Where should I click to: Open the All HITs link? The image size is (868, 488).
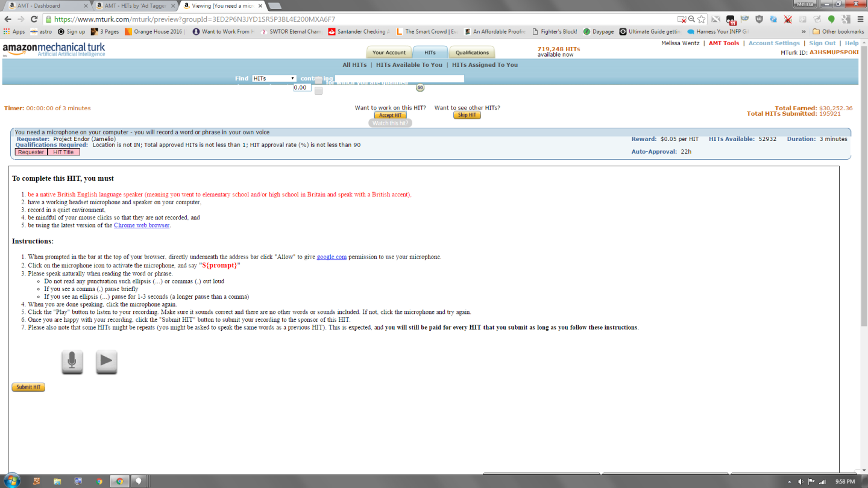pyautogui.click(x=354, y=64)
